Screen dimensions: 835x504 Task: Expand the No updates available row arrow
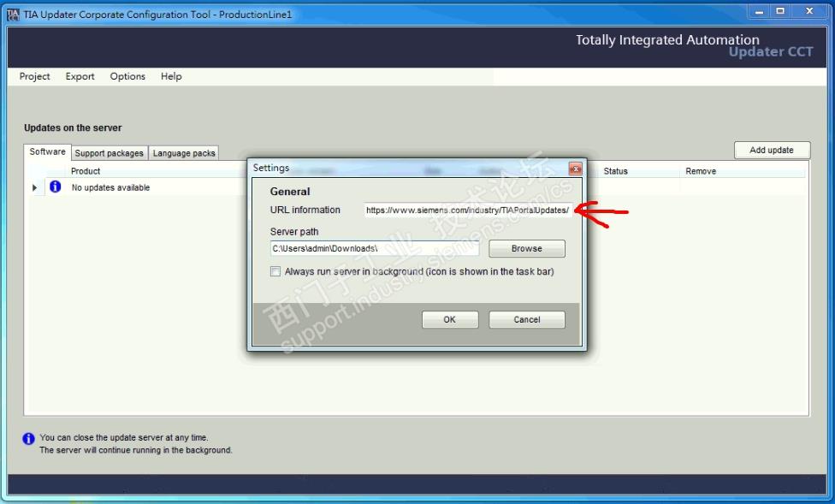click(x=34, y=187)
